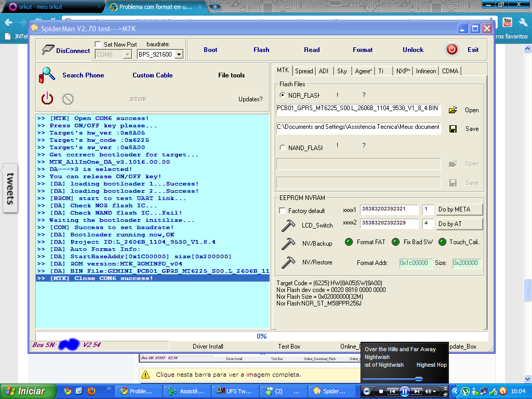Click the Flash button
Image resolution: width=532 pixels, height=399 pixels.
tap(261, 50)
